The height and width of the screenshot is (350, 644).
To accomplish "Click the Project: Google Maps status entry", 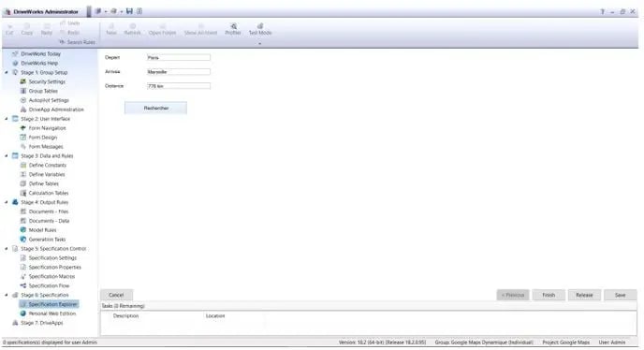I will coord(565,343).
